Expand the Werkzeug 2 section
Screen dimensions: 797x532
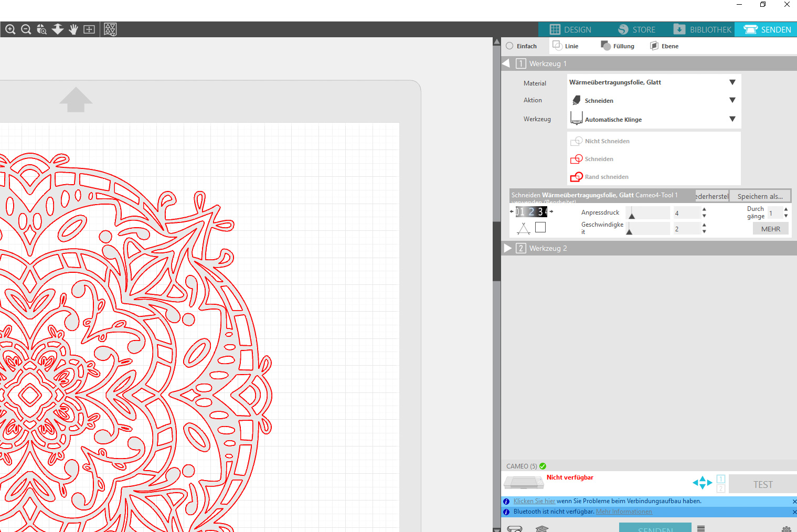click(508, 248)
